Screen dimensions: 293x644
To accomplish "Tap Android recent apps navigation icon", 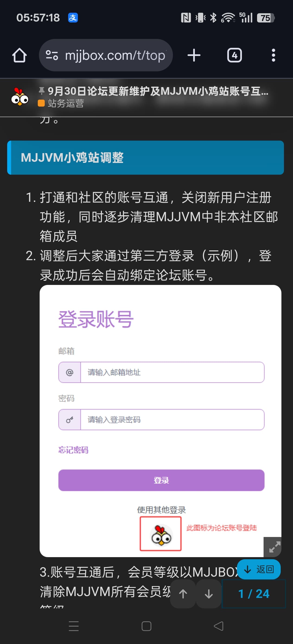I will tap(73, 626).
